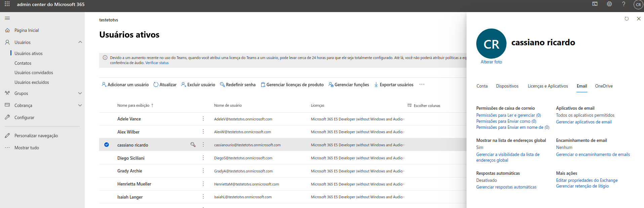Viewport: 644px width, 208px height.
Task: Open Usuários convidados in sidebar
Action: click(34, 72)
